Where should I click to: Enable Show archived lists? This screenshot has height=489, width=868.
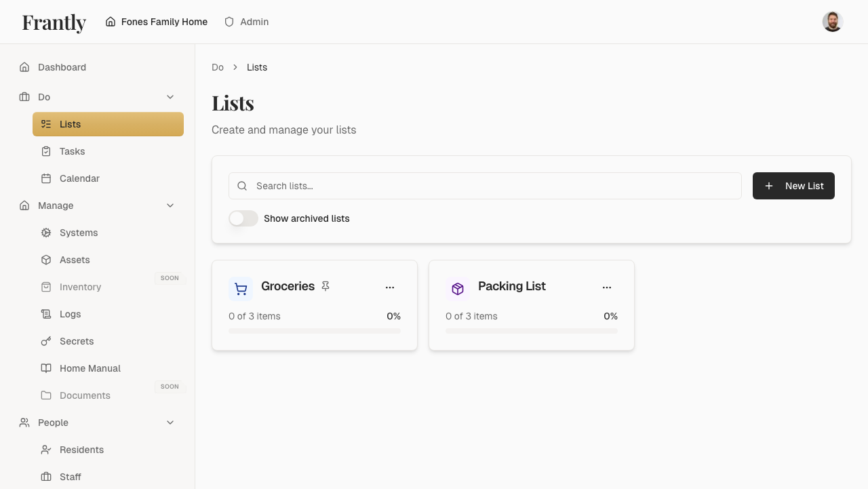pos(243,218)
